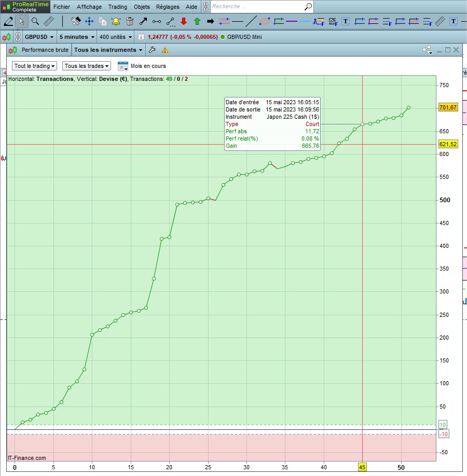Select the magnifier zoom tool
467x476 pixels.
(x=35, y=21)
